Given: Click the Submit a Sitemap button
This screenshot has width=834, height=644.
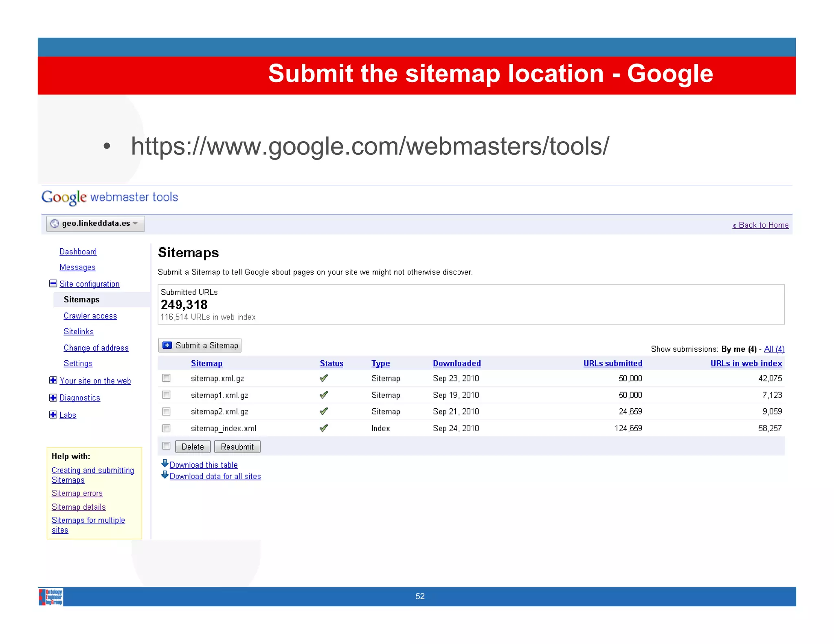Looking at the screenshot, I should (200, 345).
